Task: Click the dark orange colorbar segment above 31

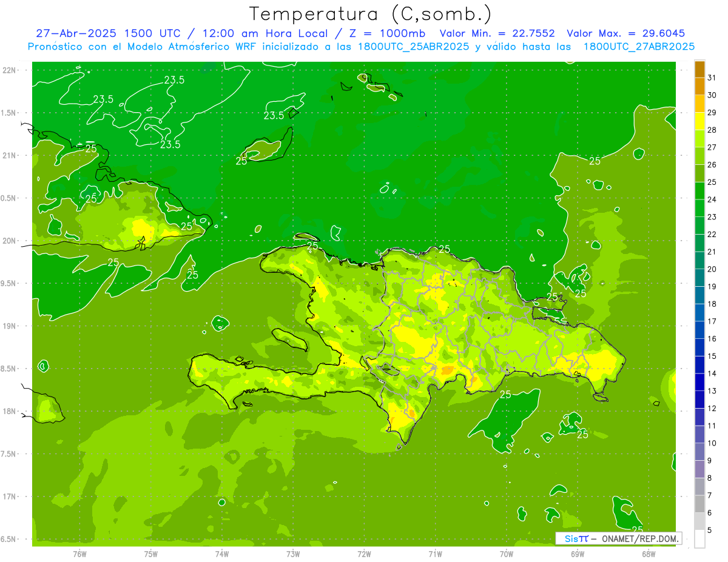Action: [699, 69]
